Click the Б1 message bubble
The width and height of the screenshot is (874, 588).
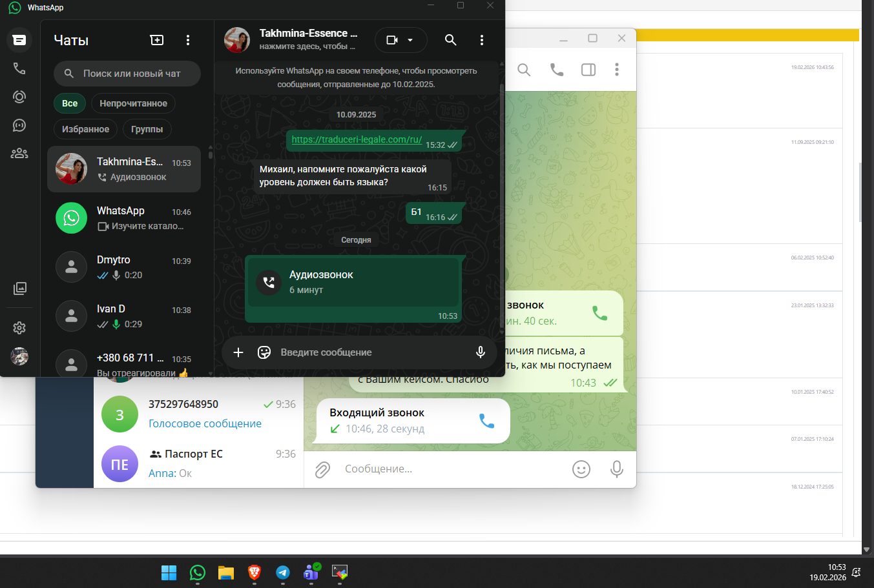(434, 213)
